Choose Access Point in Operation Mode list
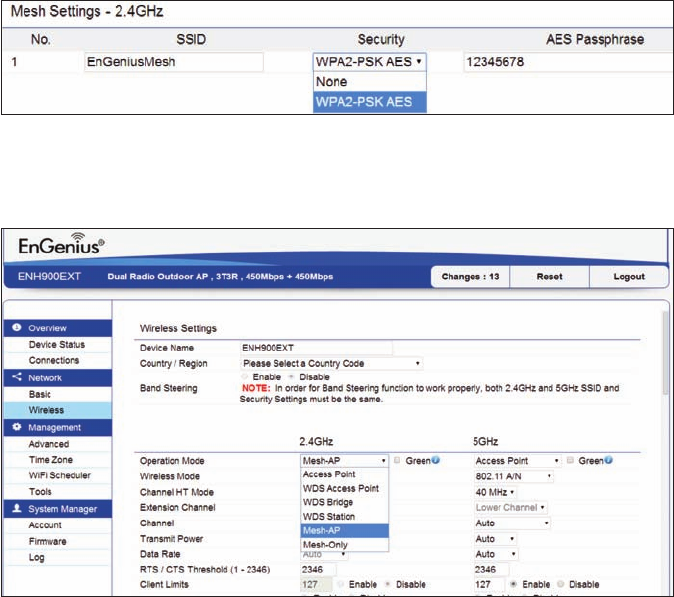 [344, 474]
